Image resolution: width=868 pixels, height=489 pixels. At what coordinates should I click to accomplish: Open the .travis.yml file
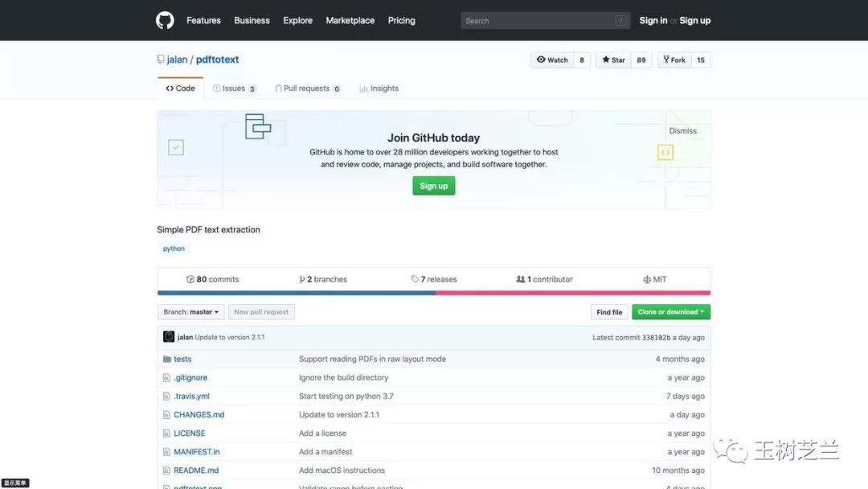click(x=191, y=396)
